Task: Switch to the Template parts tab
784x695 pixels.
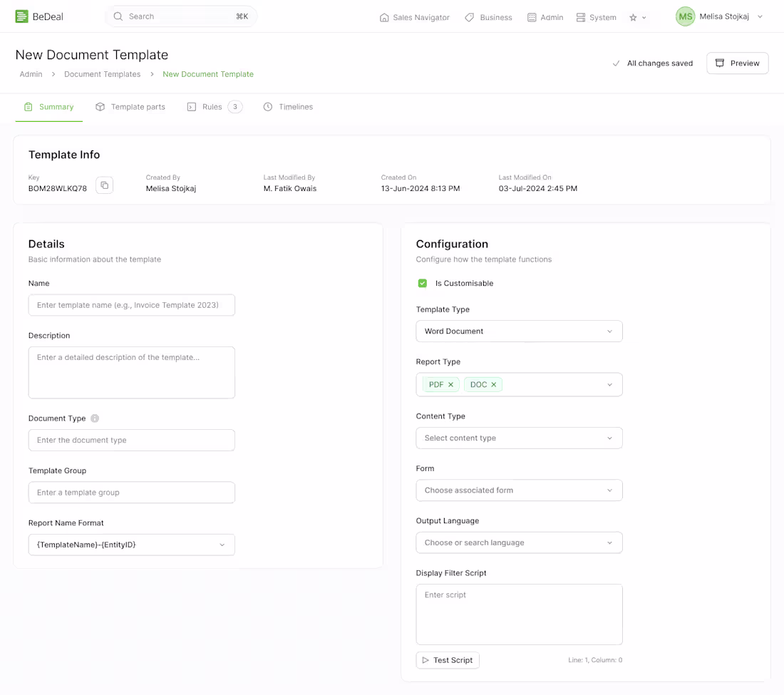Action: click(130, 107)
